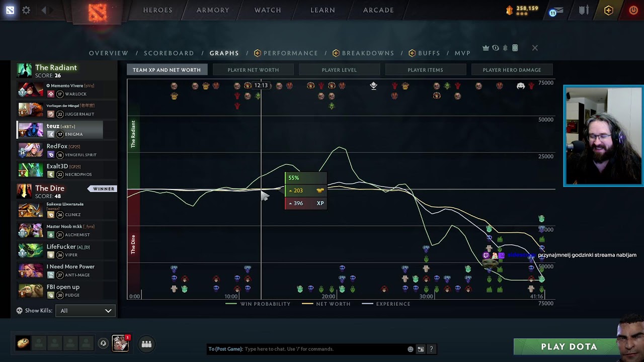Click the Roshan kill marker on the timeline
Screen dimensions: 644x362
click(x=521, y=86)
